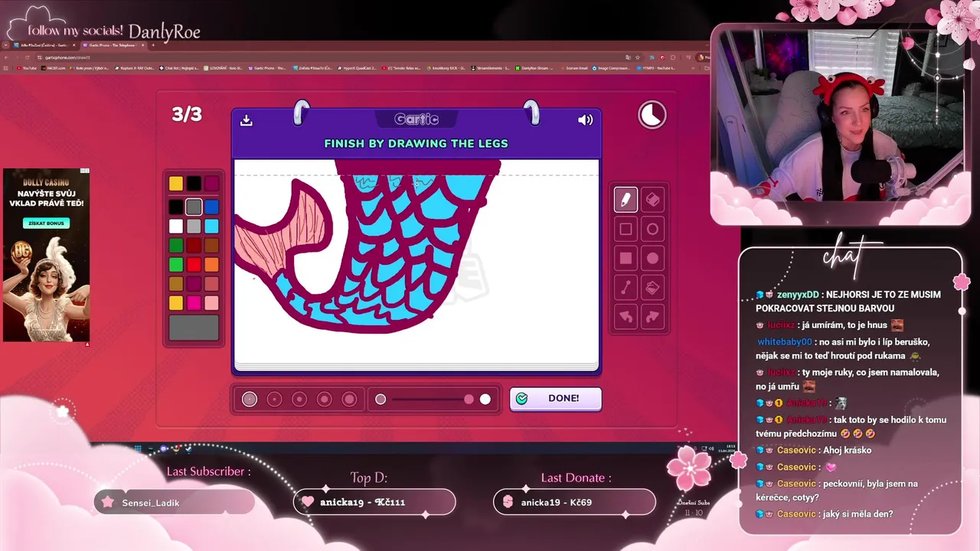Choose the blue color swatch
This screenshot has width=980, height=551.
click(x=211, y=207)
